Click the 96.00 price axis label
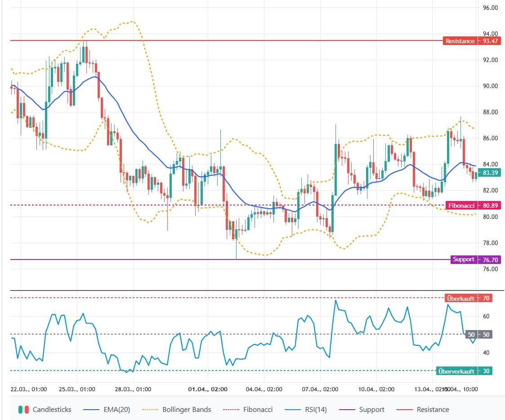 (x=490, y=8)
